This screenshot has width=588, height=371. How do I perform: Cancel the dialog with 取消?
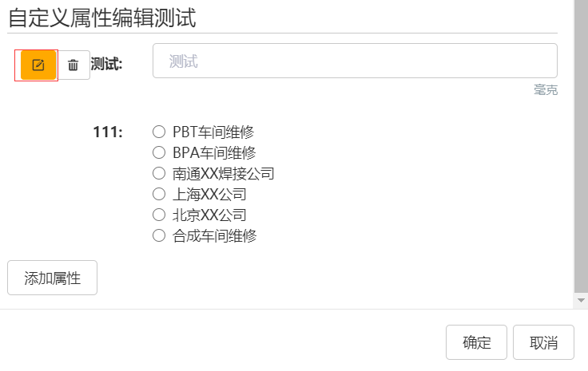pyautogui.click(x=544, y=343)
